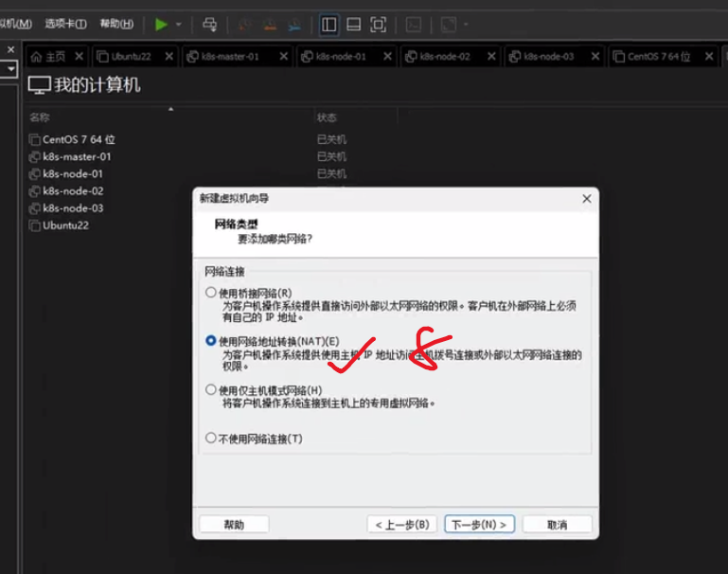
Task: Click the CentOS 7 64 位 list icon
Action: pos(35,140)
